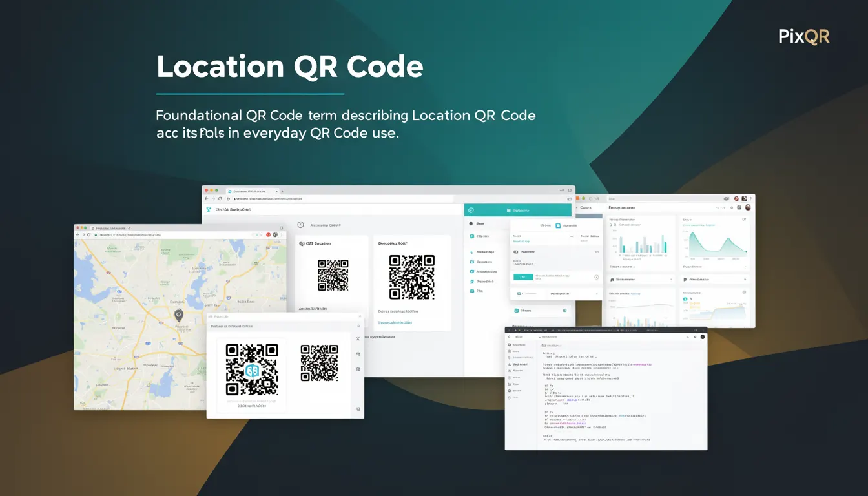This screenshot has height=496, width=868.
Task: Close the QR dialog using the X icon
Action: point(358,338)
